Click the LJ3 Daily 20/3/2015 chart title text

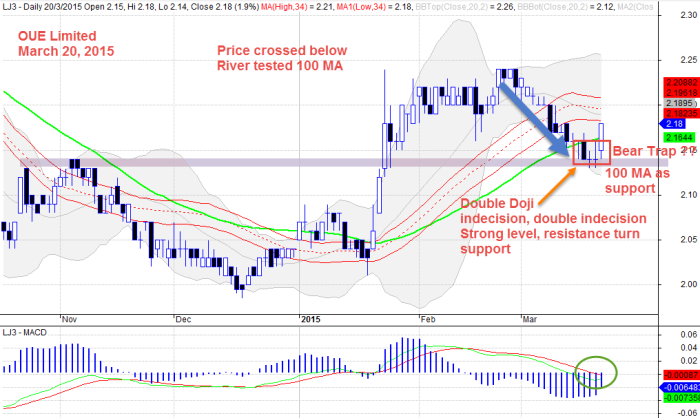132,7
